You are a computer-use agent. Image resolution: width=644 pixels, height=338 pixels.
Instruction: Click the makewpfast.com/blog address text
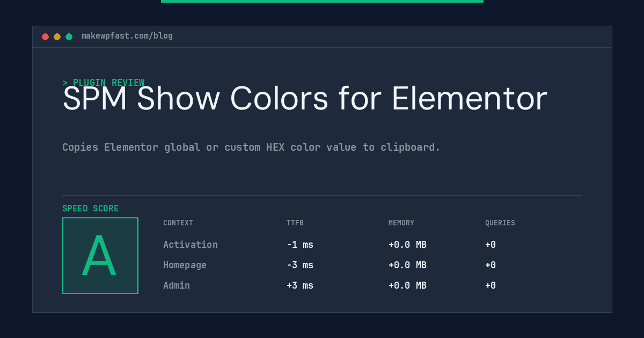pyautogui.click(x=127, y=36)
